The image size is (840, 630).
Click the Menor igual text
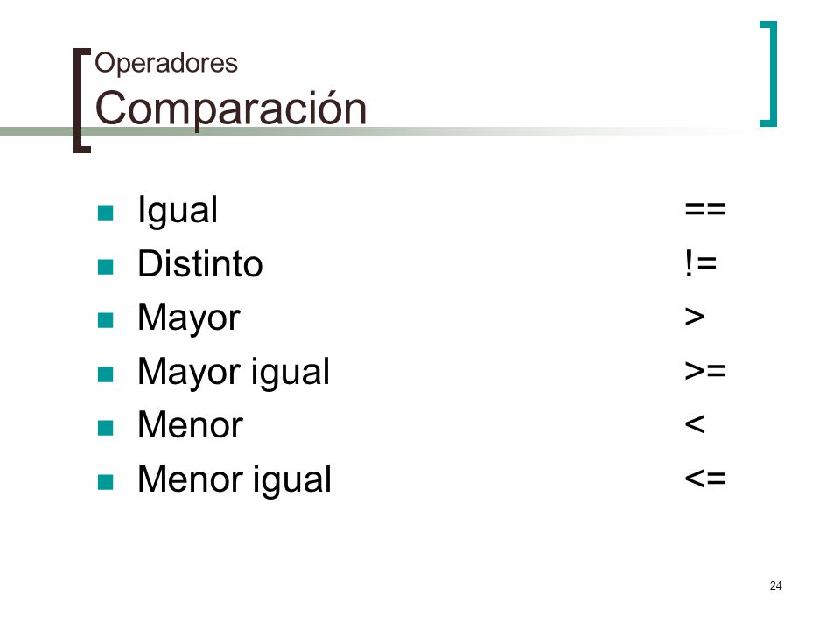(234, 479)
